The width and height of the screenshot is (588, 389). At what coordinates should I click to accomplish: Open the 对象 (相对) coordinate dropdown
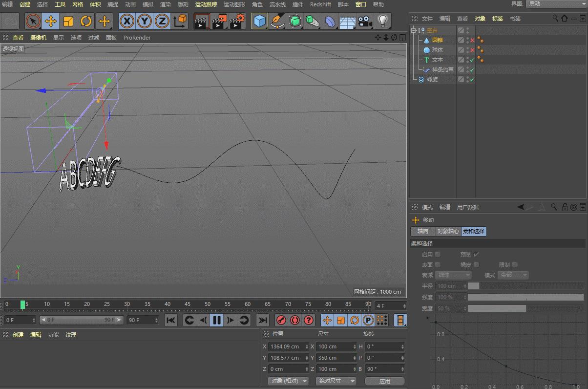(x=289, y=381)
